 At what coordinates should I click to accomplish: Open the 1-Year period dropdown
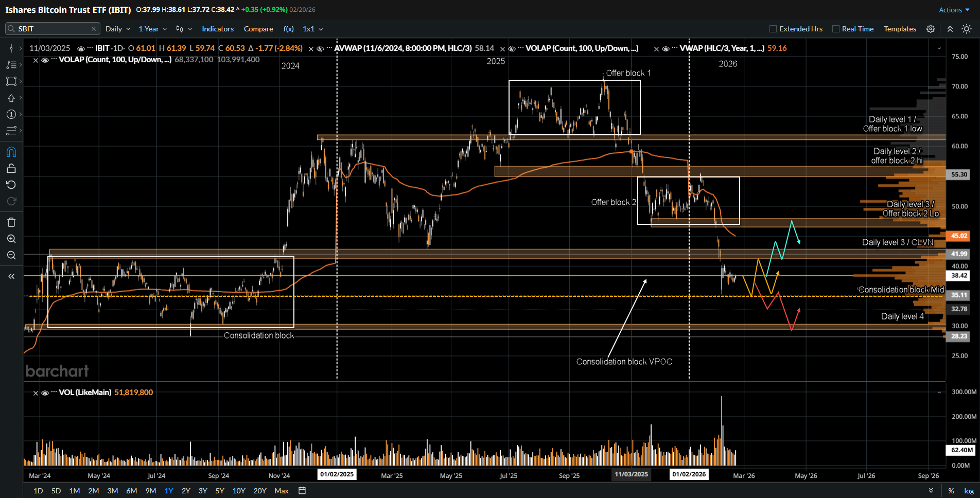pos(153,29)
